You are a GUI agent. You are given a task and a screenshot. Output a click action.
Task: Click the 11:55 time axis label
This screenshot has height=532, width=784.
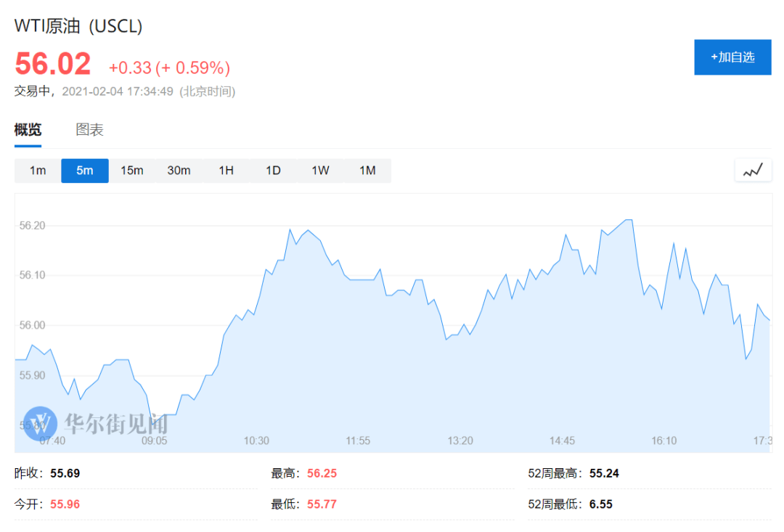click(358, 441)
